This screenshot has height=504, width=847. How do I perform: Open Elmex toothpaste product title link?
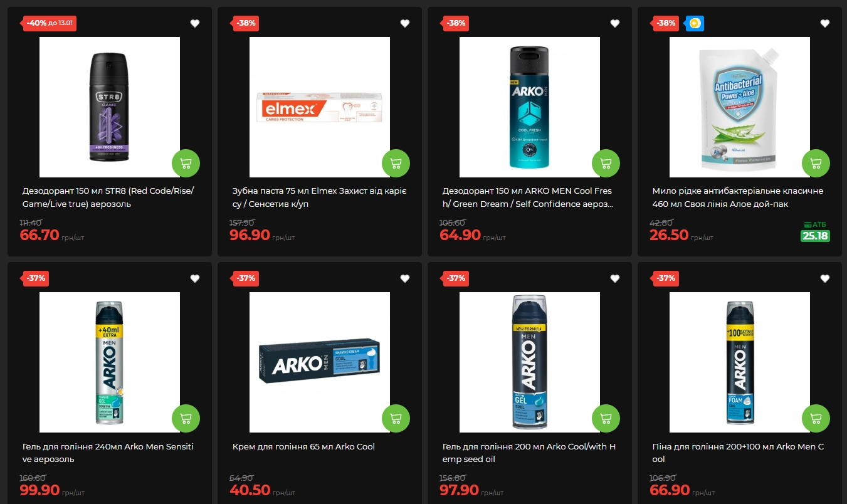click(x=320, y=197)
